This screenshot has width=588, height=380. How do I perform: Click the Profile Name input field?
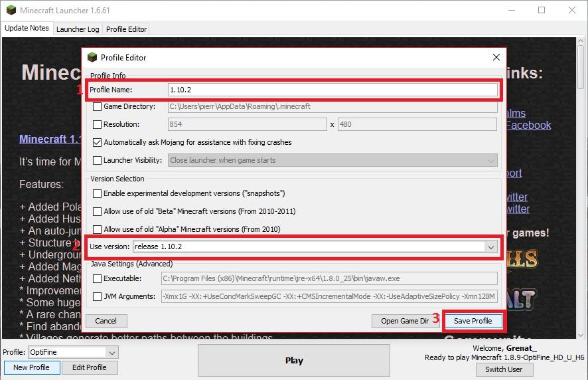pos(332,90)
